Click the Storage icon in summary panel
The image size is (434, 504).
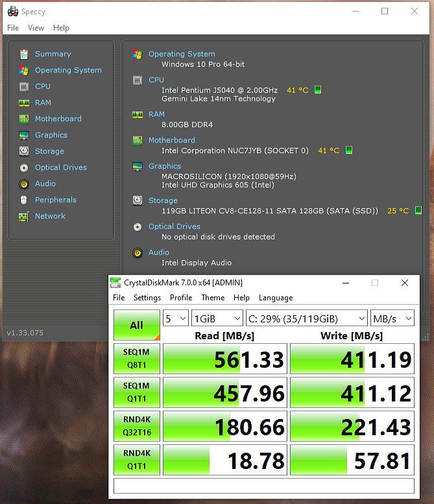point(138,200)
